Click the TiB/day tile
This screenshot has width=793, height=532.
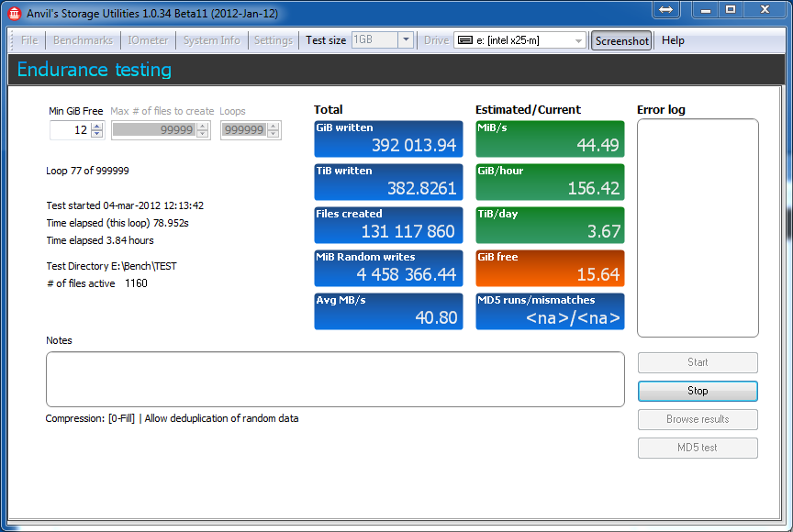click(x=550, y=225)
